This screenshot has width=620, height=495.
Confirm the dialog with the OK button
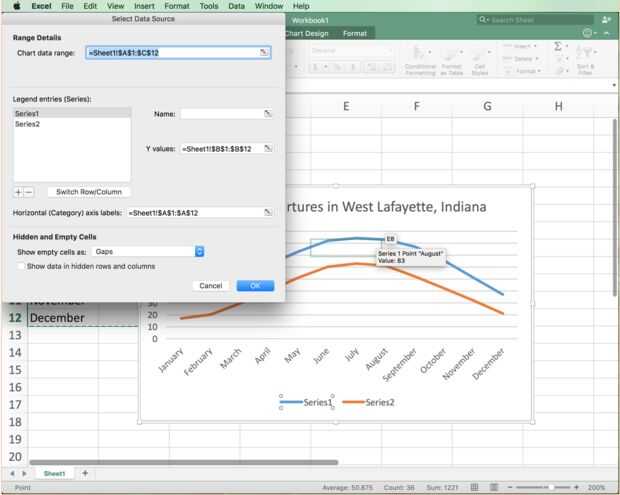point(255,285)
